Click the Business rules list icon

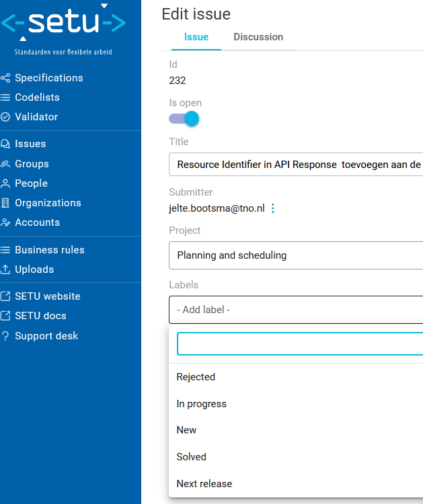click(5, 250)
